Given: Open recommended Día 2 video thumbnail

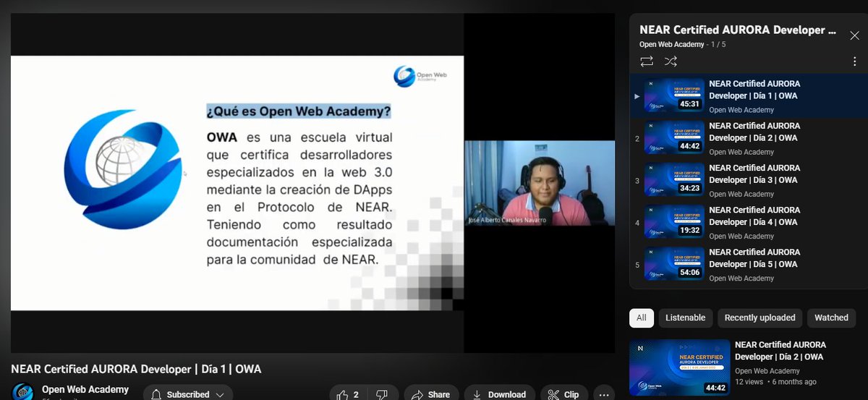Looking at the screenshot, I should [x=679, y=367].
